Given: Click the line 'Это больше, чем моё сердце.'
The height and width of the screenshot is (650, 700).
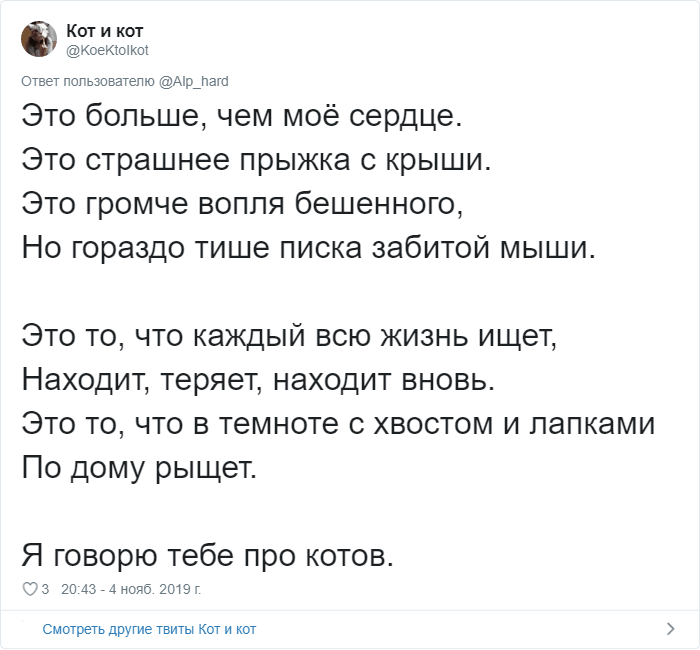Looking at the screenshot, I should [242, 116].
